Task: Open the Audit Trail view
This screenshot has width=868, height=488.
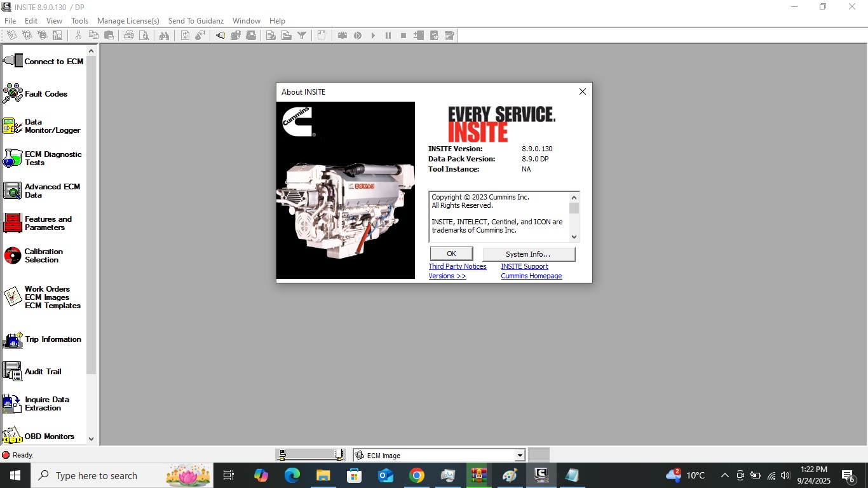Action: tap(42, 371)
